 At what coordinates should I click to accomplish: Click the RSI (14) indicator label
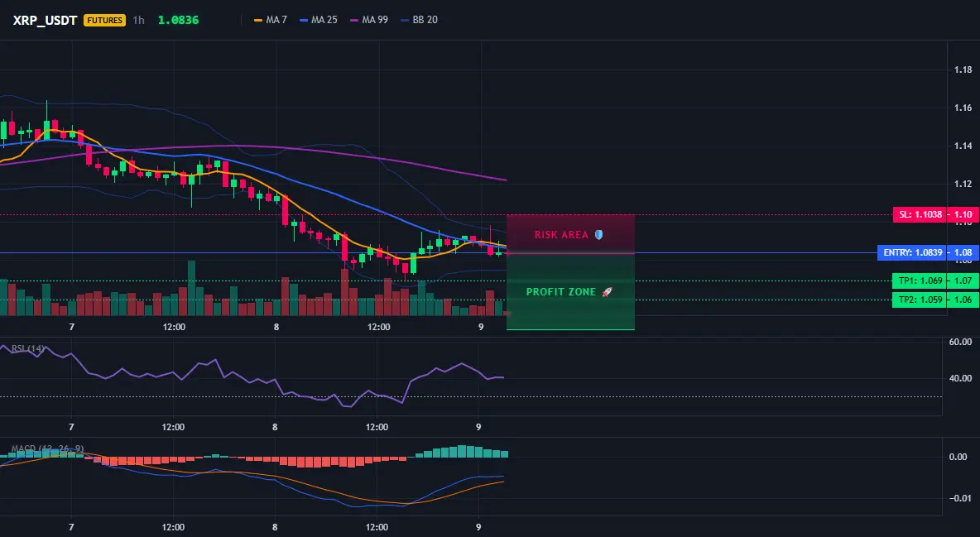tap(27, 348)
